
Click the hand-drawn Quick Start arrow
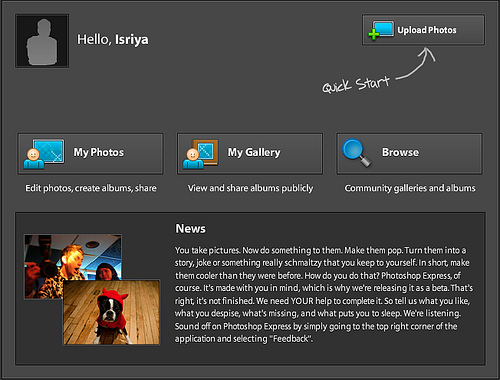(416, 64)
